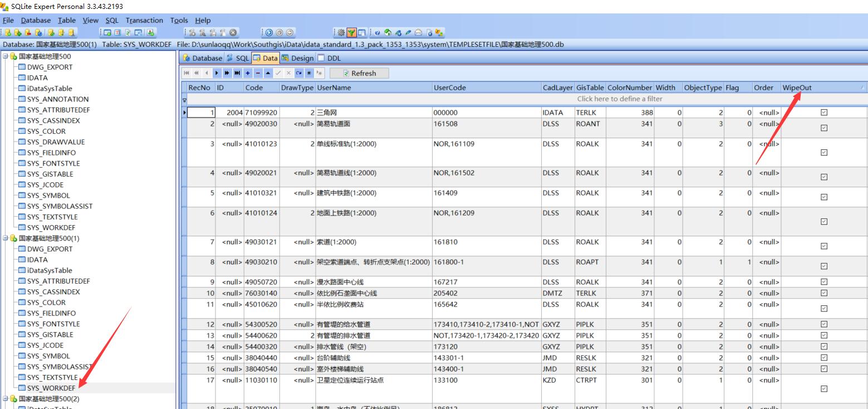
Task: Select iDataSysTable under 国家基础地理500(1)
Action: point(50,270)
